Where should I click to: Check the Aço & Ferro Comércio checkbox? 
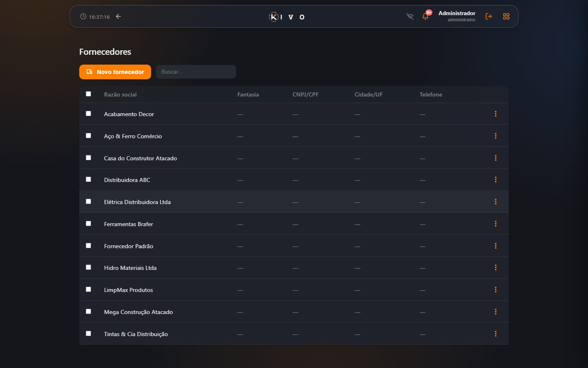(x=88, y=136)
